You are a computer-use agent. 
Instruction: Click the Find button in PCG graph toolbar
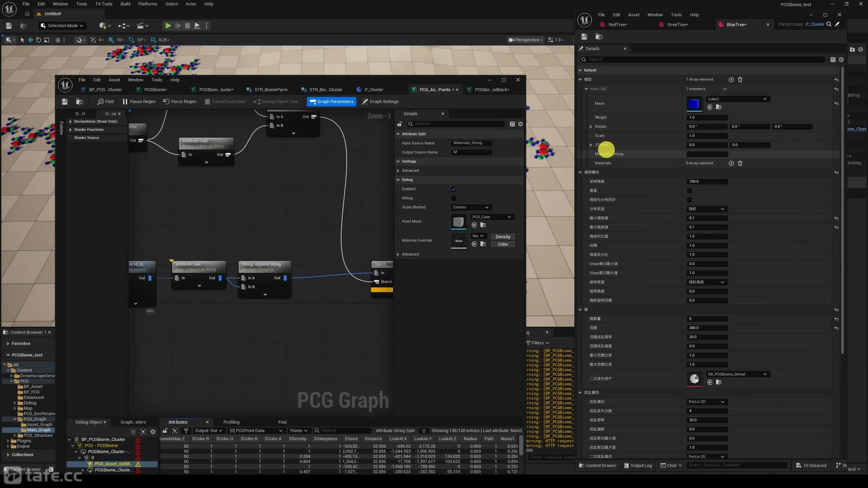click(105, 102)
